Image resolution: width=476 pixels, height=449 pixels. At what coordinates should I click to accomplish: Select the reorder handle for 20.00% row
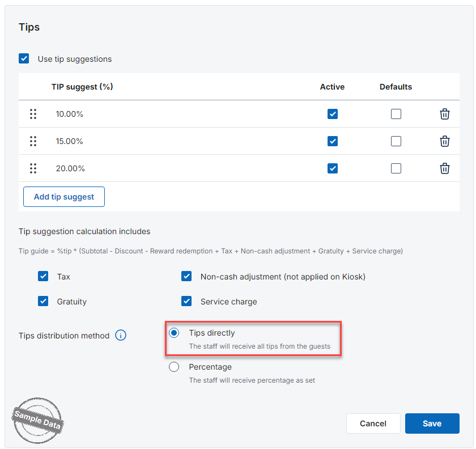(x=33, y=168)
